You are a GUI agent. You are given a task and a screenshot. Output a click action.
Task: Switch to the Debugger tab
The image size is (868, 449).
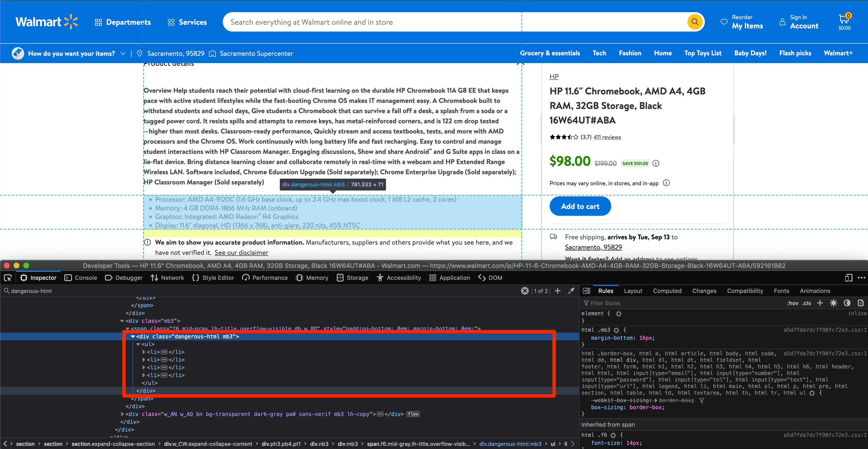coord(124,278)
